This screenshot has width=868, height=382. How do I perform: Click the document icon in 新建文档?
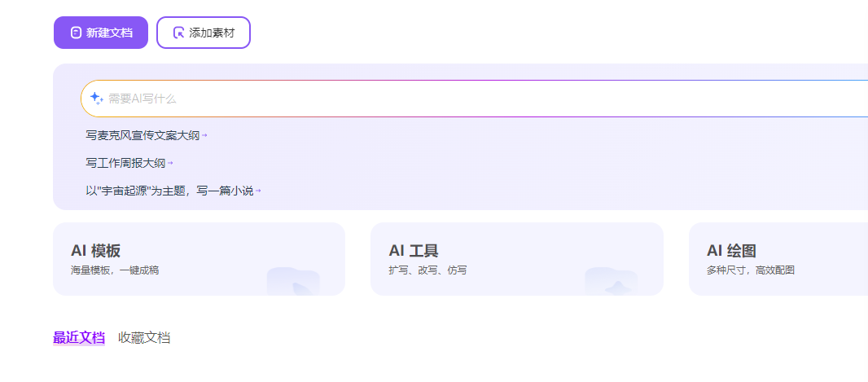point(76,33)
